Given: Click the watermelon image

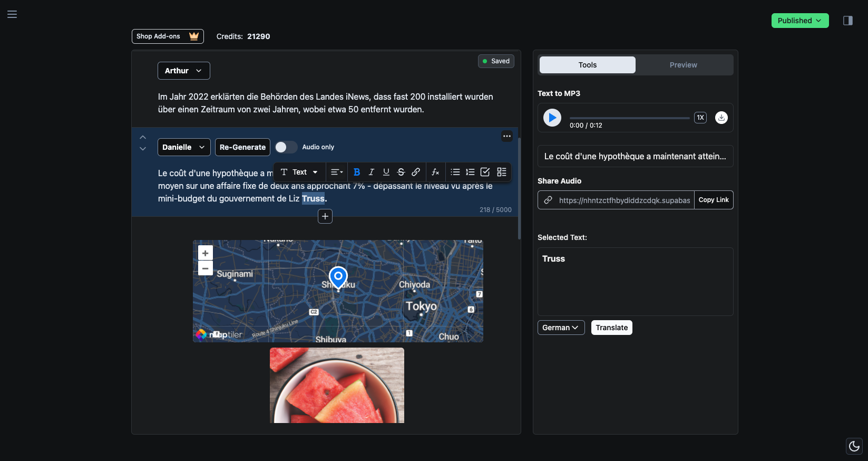Looking at the screenshot, I should pyautogui.click(x=337, y=385).
